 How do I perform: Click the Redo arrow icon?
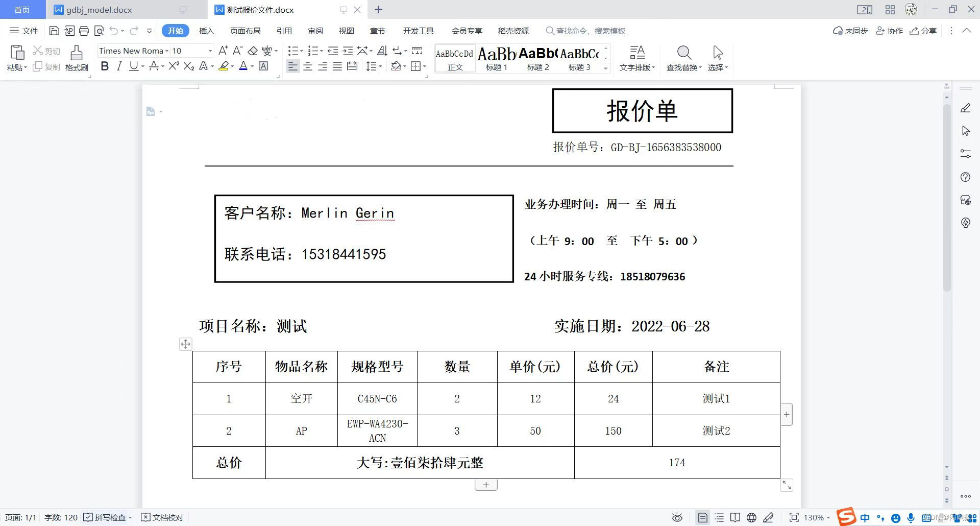pos(134,31)
